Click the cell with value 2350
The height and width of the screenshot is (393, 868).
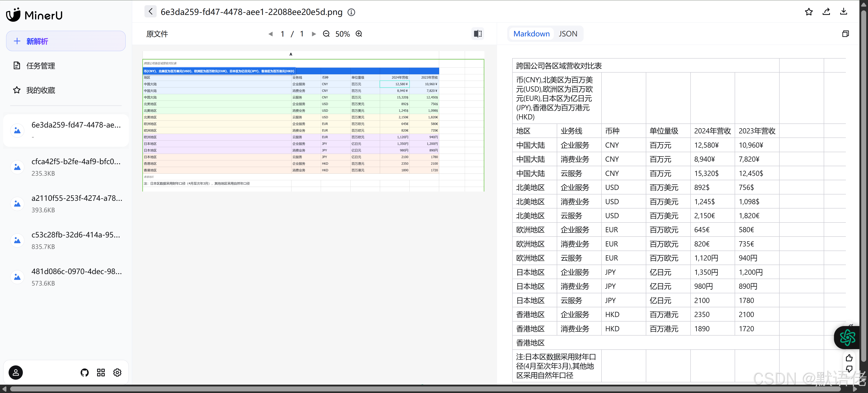[712, 315]
